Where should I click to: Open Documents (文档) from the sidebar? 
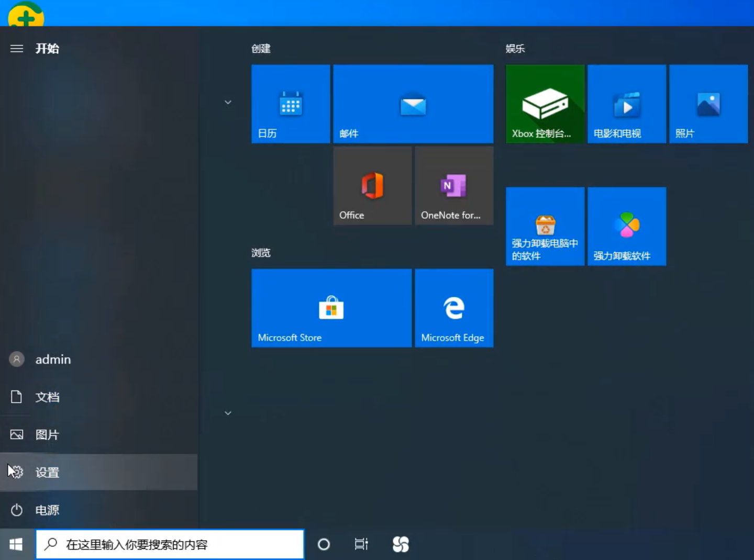pos(47,397)
